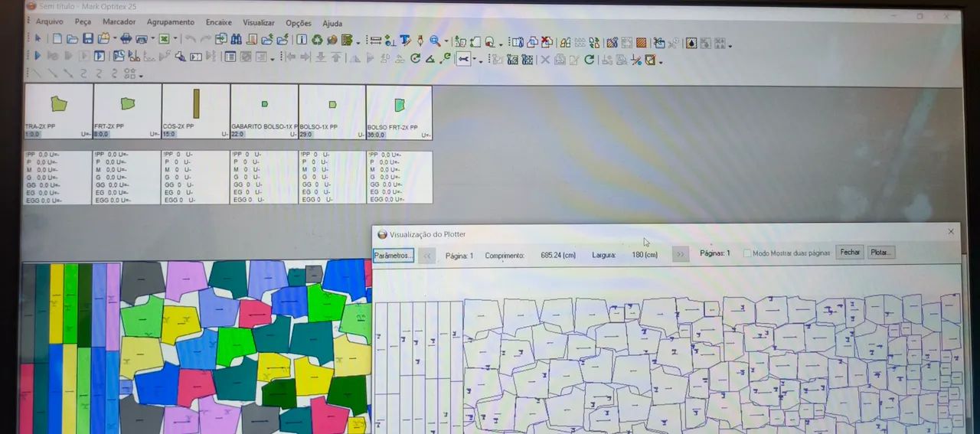
Task: Select the BOLSO FRT-2X PP piece thumbnail
Action: (399, 112)
